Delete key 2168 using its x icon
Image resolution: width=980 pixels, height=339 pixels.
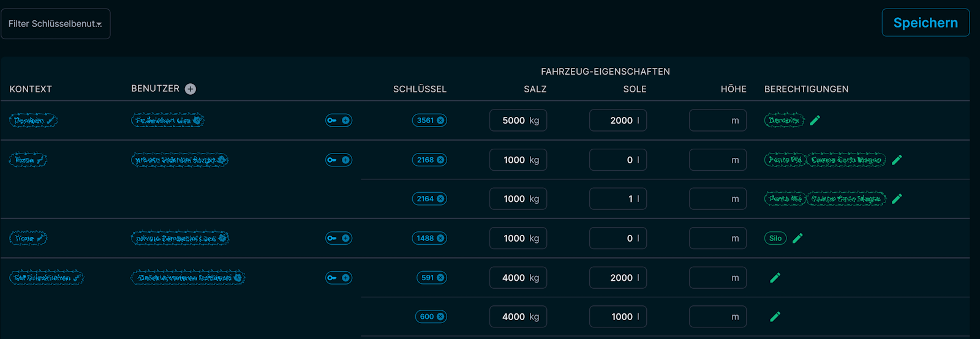click(440, 160)
